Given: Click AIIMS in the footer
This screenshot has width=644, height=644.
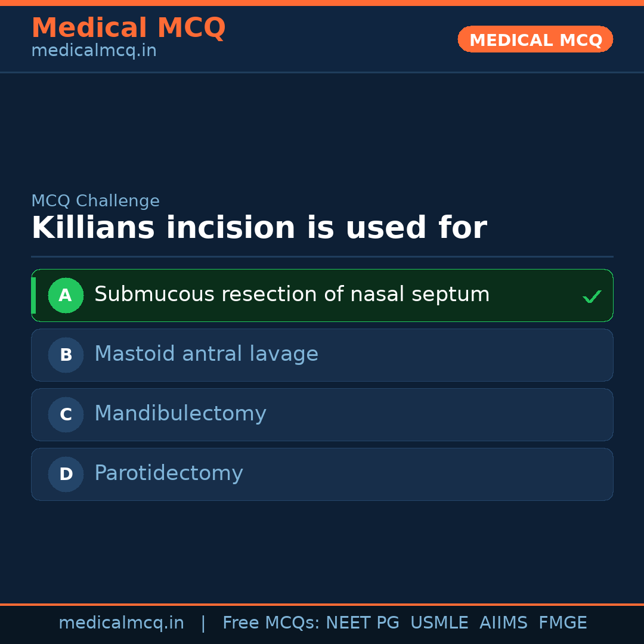Looking at the screenshot, I should (x=503, y=623).
